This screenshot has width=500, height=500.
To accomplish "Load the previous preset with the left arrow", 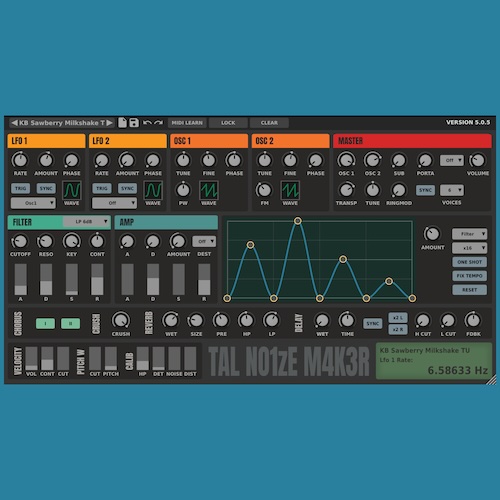I will coord(14,123).
